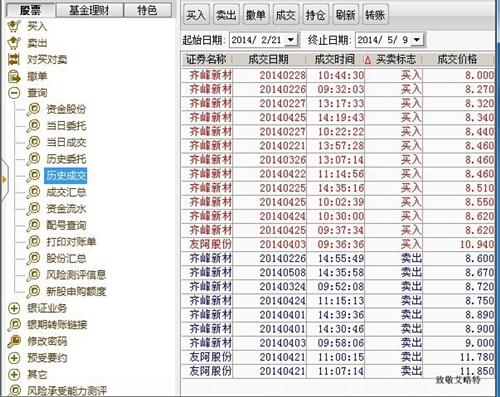The width and height of the screenshot is (500, 397).
Task: Sort by 成交日期 column header
Action: coord(269,60)
